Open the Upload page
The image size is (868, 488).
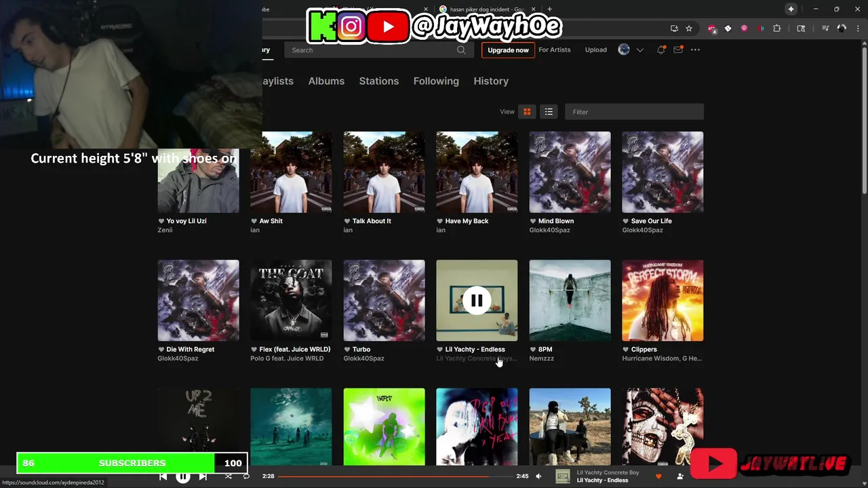click(596, 49)
